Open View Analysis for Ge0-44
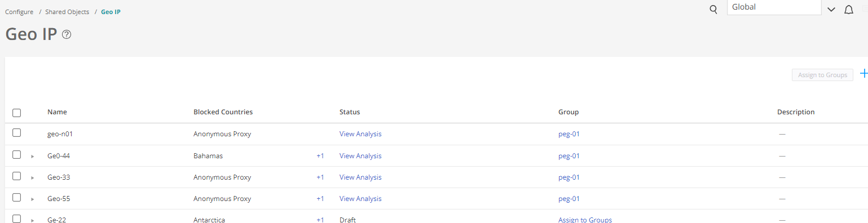This screenshot has width=868, height=223. point(360,155)
